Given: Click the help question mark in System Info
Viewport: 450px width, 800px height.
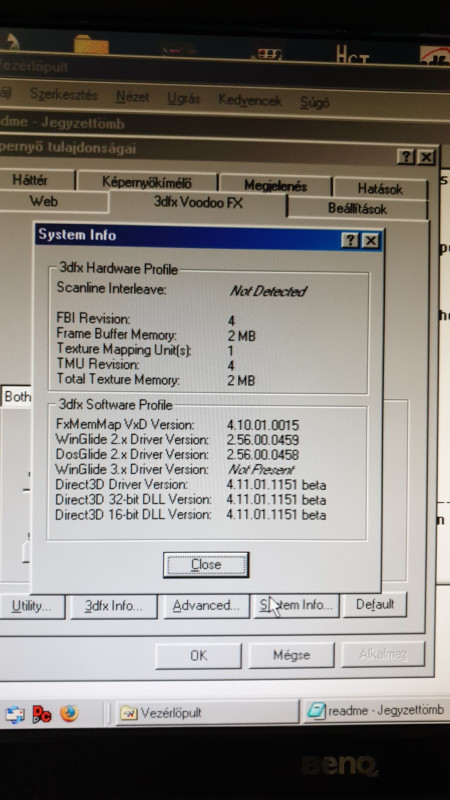Looking at the screenshot, I should coord(349,240).
